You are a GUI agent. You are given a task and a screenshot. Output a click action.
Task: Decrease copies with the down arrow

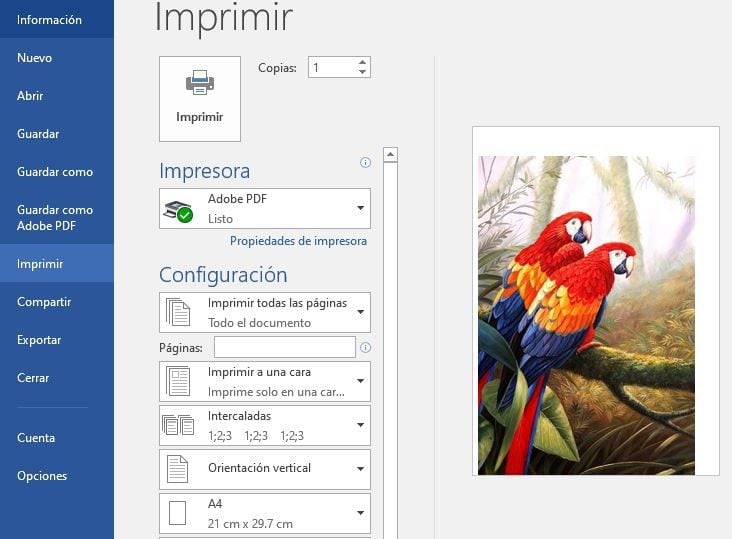click(362, 73)
